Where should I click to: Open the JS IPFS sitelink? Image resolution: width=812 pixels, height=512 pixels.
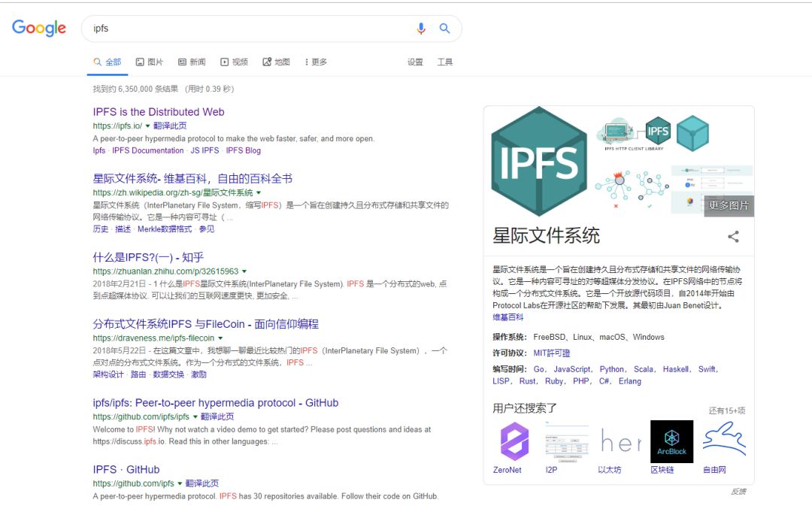point(205,150)
